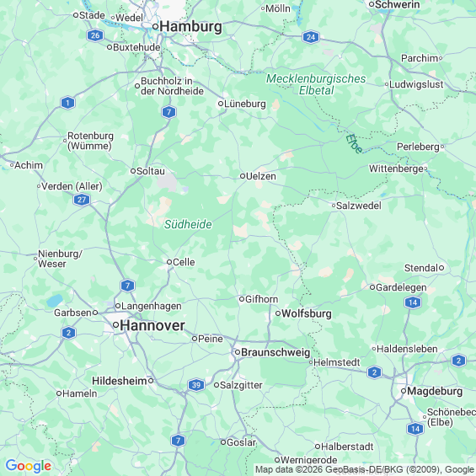Open the Google logo link
The height and width of the screenshot is (476, 476).
coord(29,466)
